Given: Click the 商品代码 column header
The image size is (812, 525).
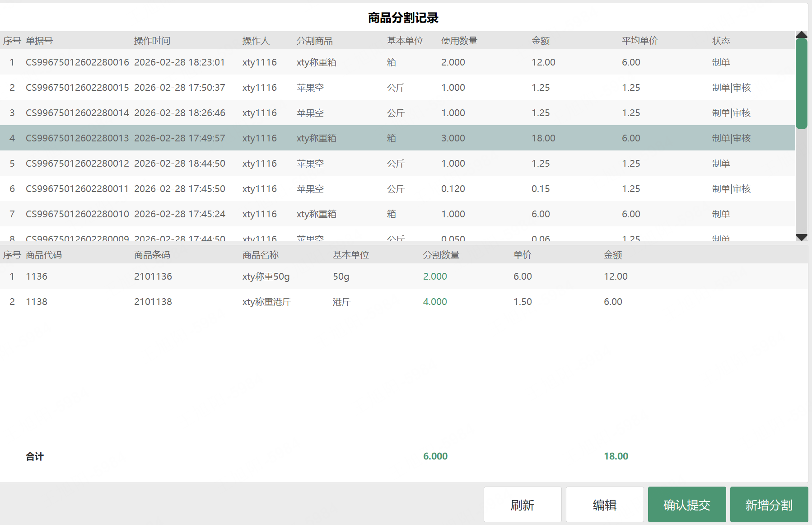Looking at the screenshot, I should click(x=44, y=255).
